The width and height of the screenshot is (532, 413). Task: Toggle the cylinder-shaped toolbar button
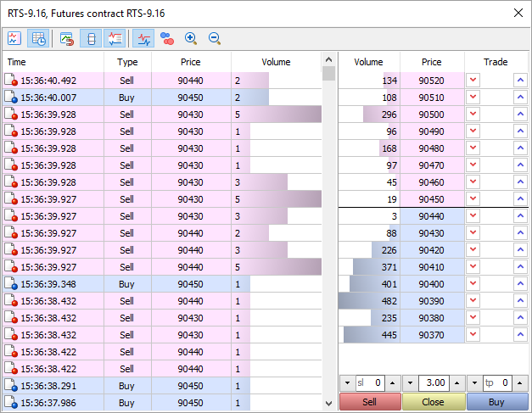click(92, 38)
